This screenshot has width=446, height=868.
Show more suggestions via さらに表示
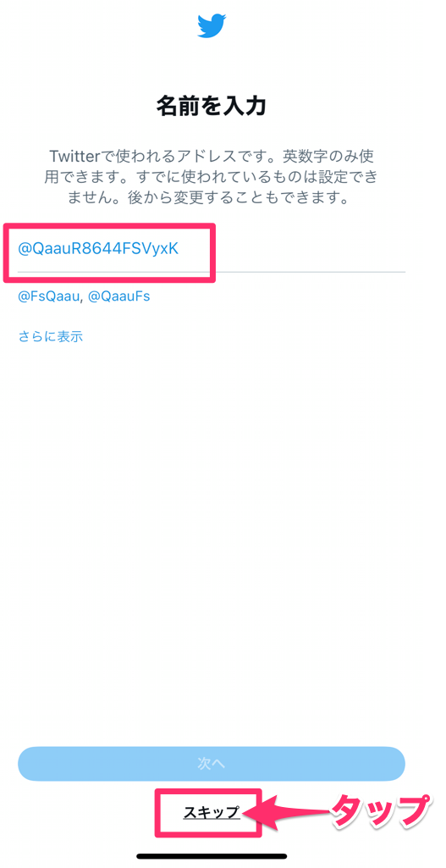51,336
